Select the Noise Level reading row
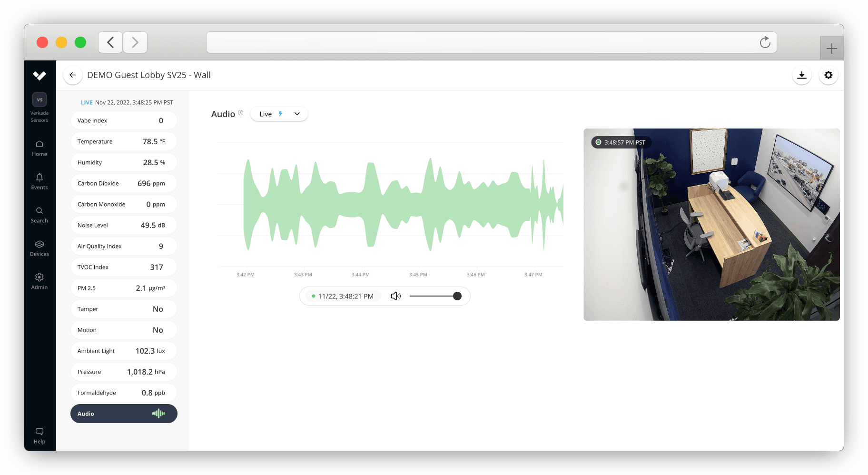The height and width of the screenshot is (475, 868). pyautogui.click(x=124, y=225)
